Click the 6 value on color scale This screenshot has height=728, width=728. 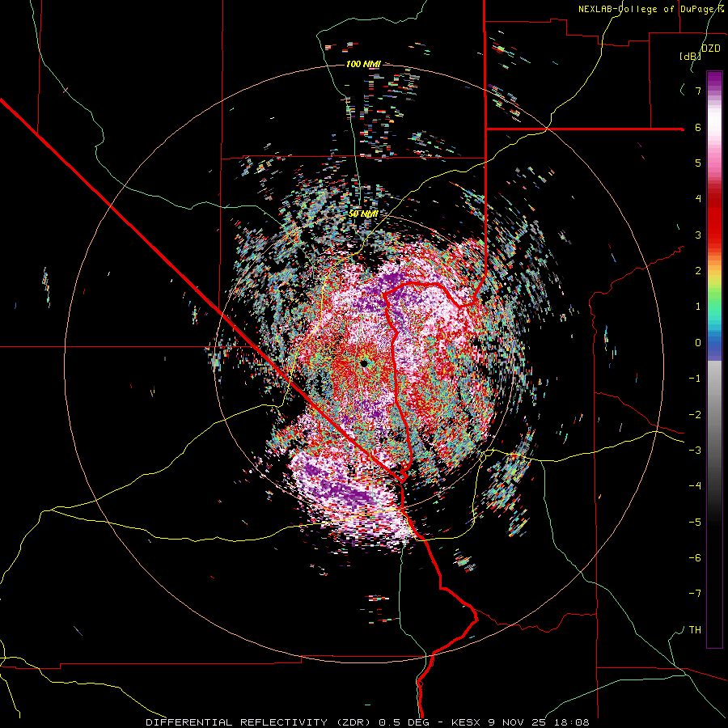[698, 127]
